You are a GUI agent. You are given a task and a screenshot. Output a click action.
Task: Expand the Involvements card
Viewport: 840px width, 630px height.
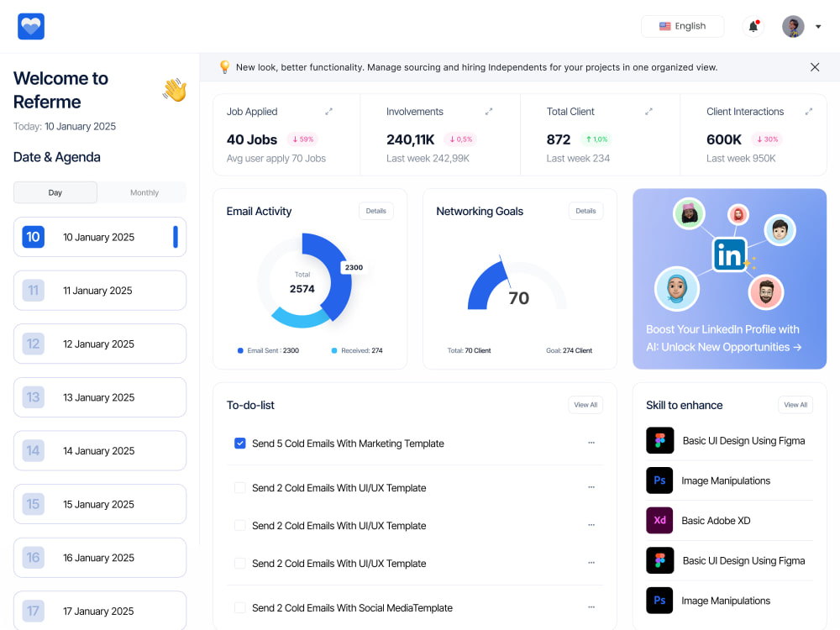pos(489,112)
